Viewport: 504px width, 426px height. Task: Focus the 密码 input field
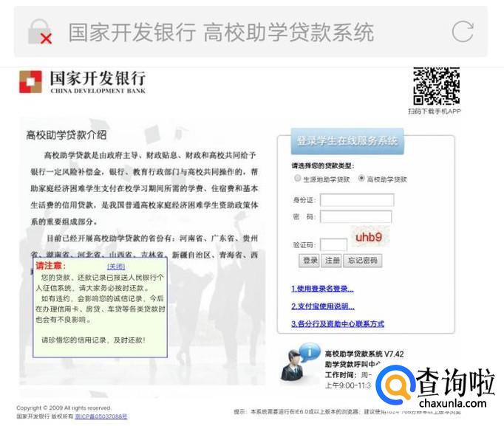355,217
